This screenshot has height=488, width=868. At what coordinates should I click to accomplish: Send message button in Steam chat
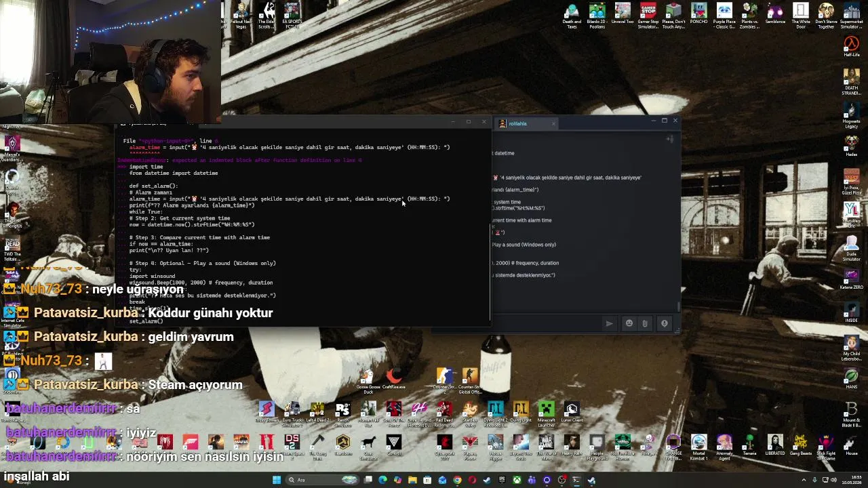click(x=609, y=323)
